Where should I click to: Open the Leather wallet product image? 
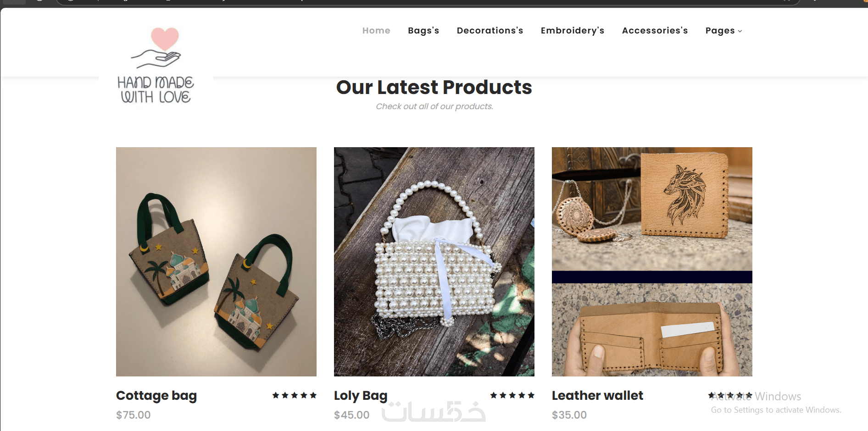click(652, 261)
